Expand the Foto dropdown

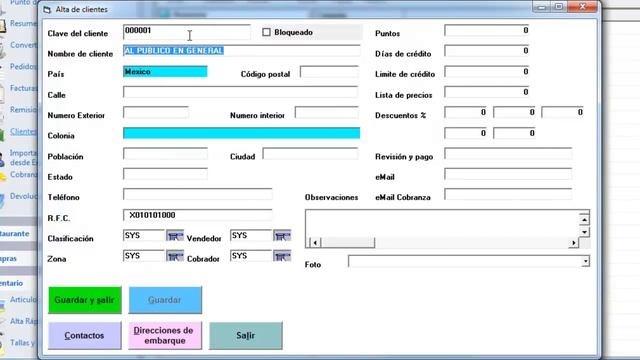(586, 261)
